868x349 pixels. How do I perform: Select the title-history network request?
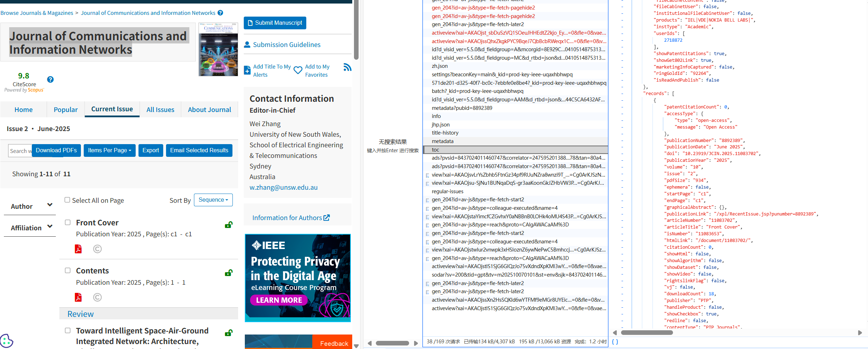tap(515, 133)
